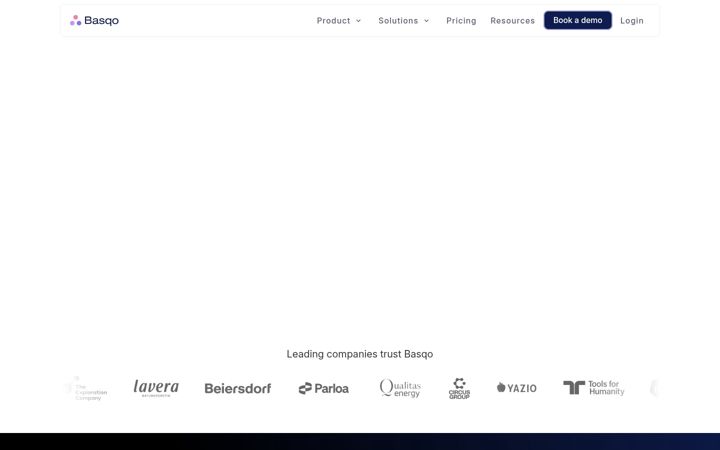Select 'Leading companies trust Basqo' text
The width and height of the screenshot is (720, 450).
pyautogui.click(x=360, y=354)
